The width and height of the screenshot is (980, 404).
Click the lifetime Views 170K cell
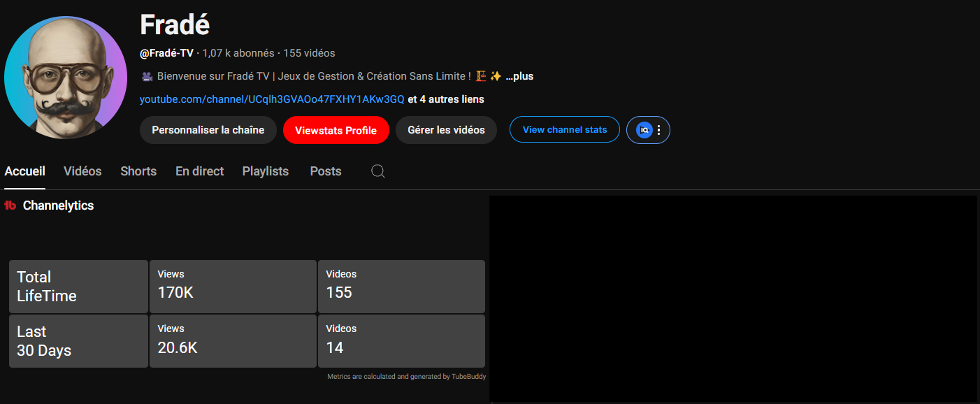tap(233, 287)
